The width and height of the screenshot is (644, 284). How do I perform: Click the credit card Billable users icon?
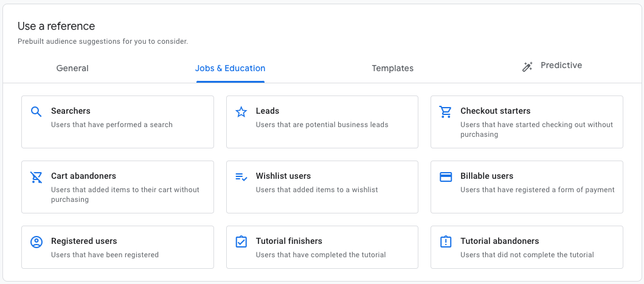[446, 177]
